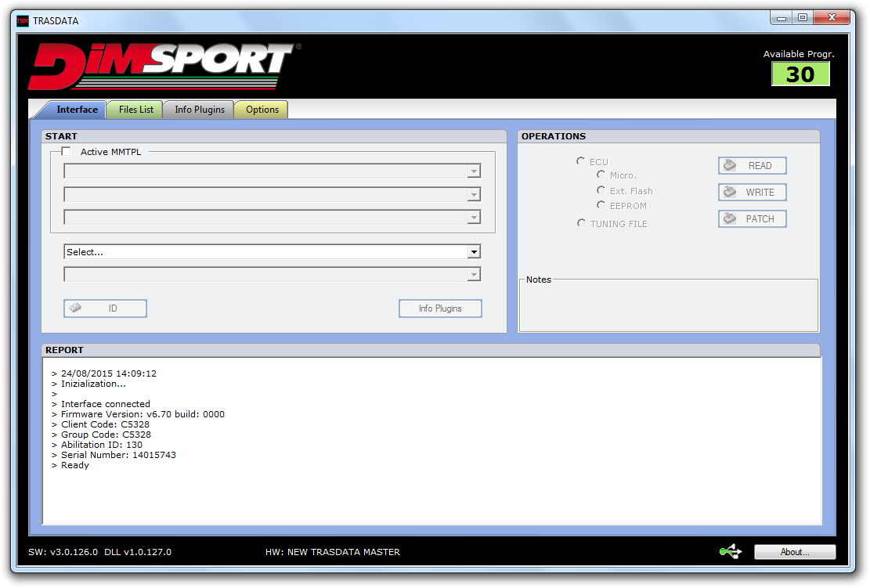Click the Serial Number: 14015743 line
Viewport: 870px width, 588px height.
pyautogui.click(x=118, y=455)
